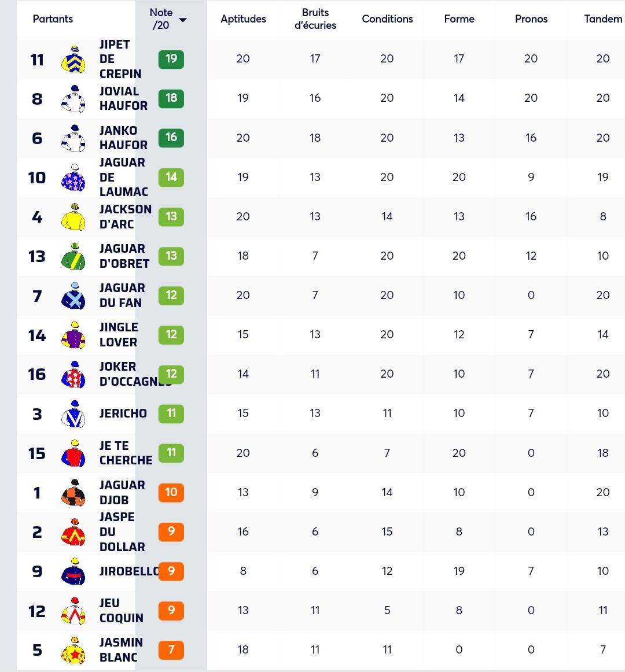Click Jaguar du Fan's blue cross silk
Screen dimensions: 625x672
pos(73,296)
